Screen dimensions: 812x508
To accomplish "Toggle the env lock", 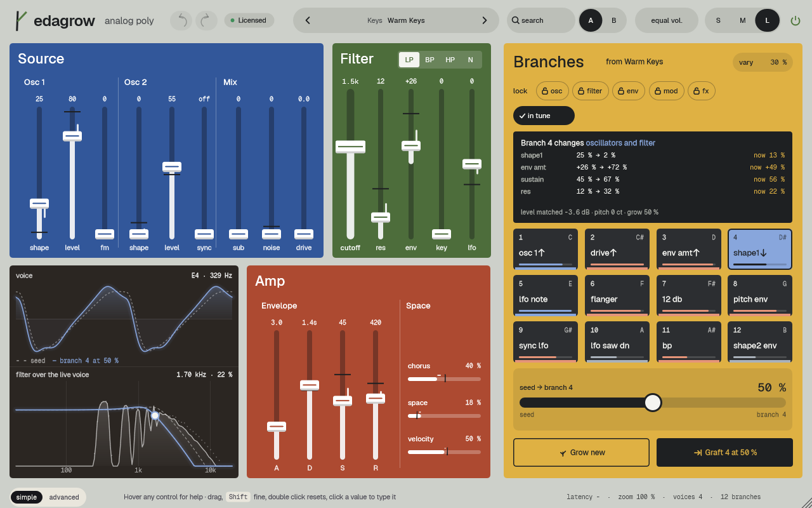I will 629,91.
